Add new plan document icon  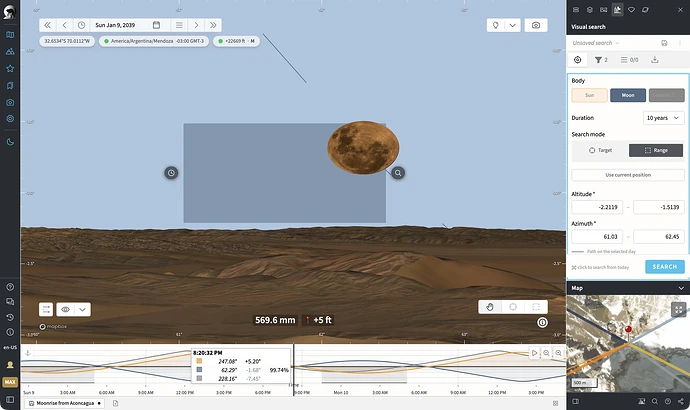(115, 403)
